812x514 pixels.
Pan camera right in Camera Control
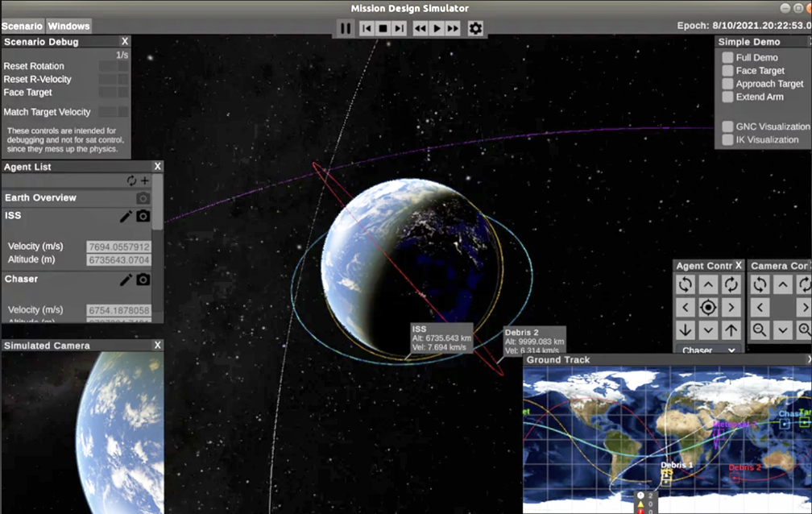(x=804, y=307)
